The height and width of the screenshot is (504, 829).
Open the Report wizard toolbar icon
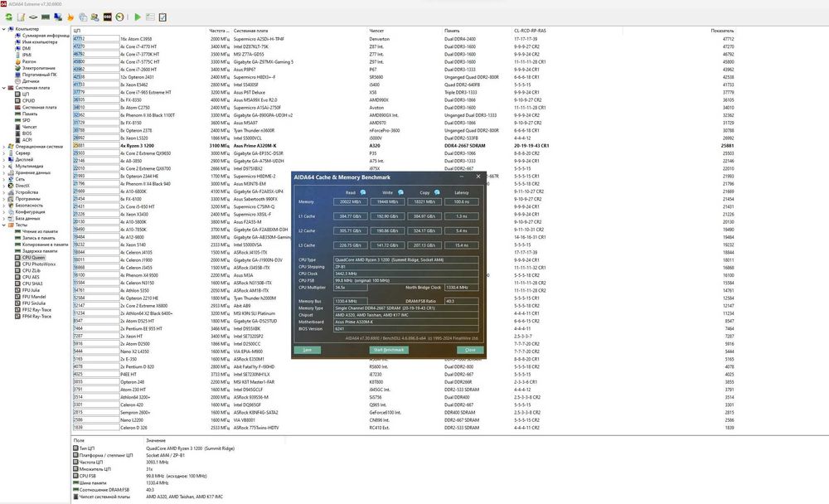coord(22,17)
